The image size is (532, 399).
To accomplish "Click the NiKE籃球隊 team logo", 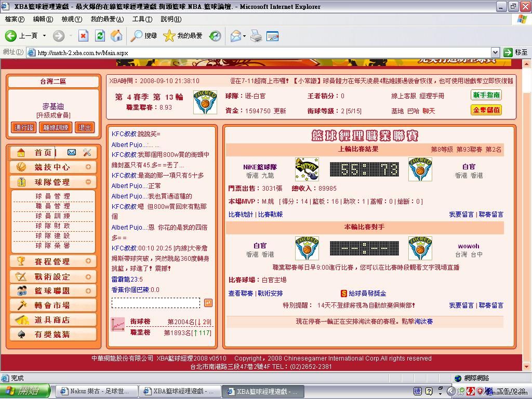I will tap(307, 169).
